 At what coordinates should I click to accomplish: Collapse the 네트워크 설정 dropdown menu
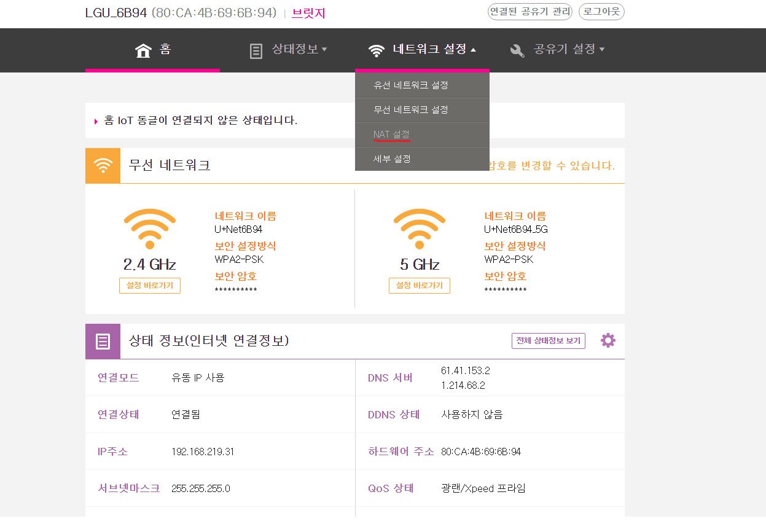click(x=433, y=50)
